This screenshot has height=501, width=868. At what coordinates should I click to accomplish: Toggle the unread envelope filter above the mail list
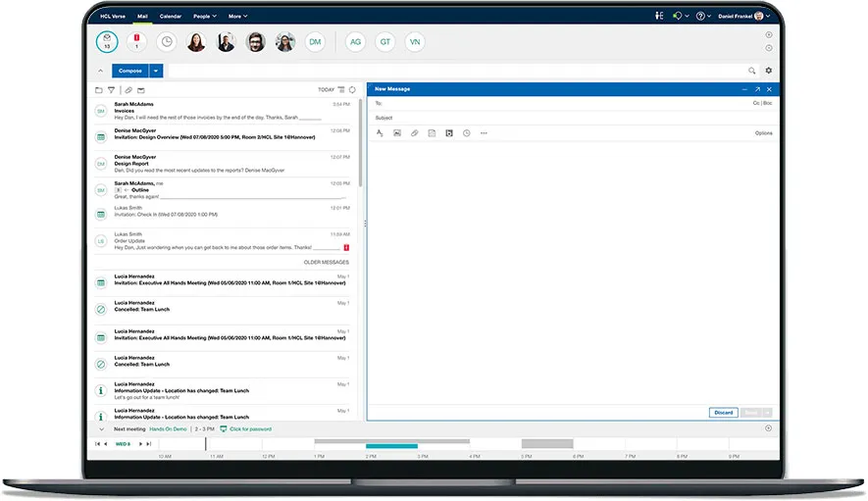(x=141, y=89)
